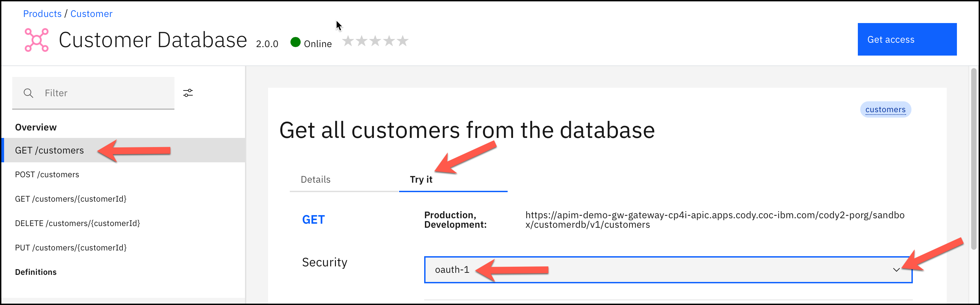Image resolution: width=980 pixels, height=305 pixels.
Task: Give a five-star rating using the last star
Action: (402, 41)
